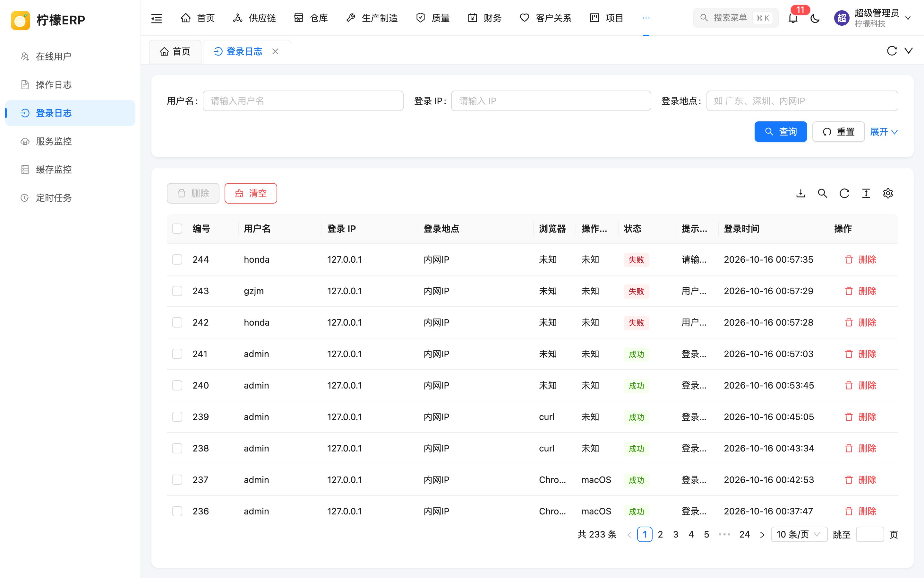Click the 柠檬ERP logo
Screen dimensions: 924x578
click(x=48, y=20)
